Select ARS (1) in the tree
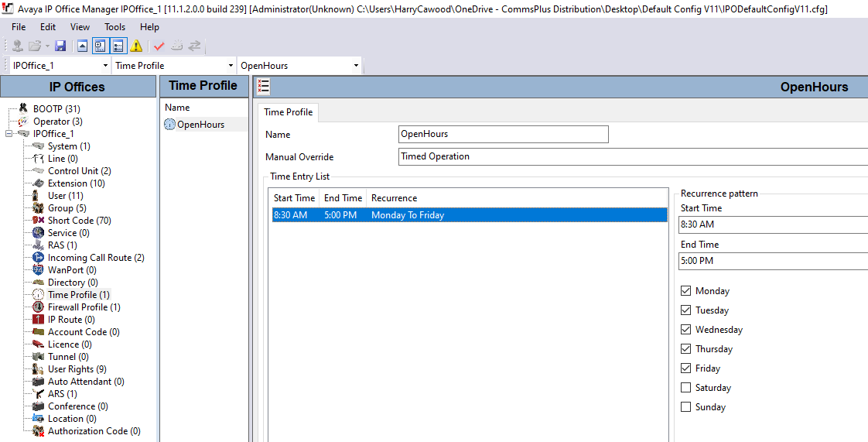The image size is (868, 442). click(x=62, y=394)
